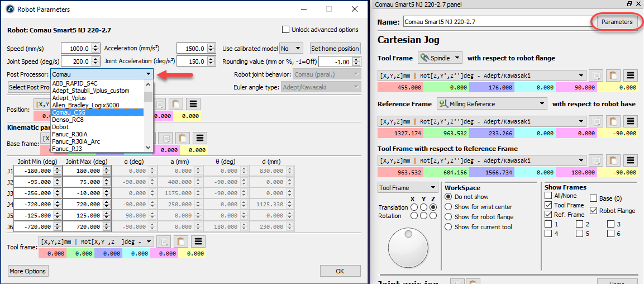Choose ABB_RAPID_S4C post processor

click(75, 83)
